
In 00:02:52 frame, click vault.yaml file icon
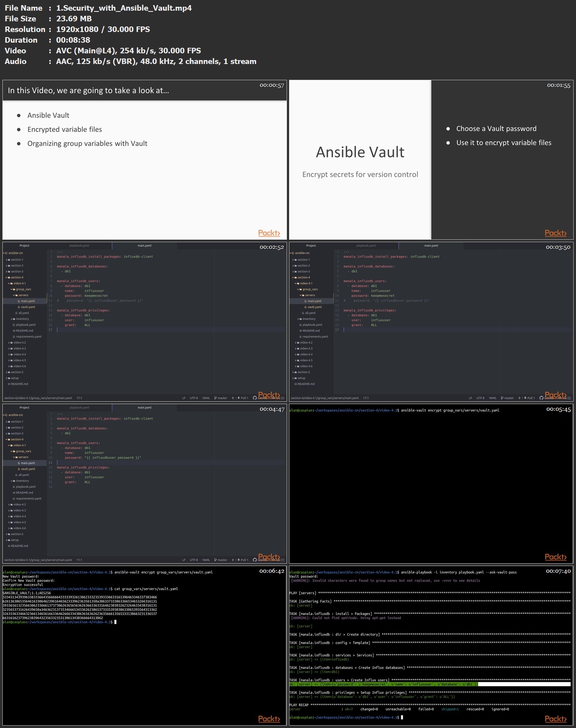[19, 307]
